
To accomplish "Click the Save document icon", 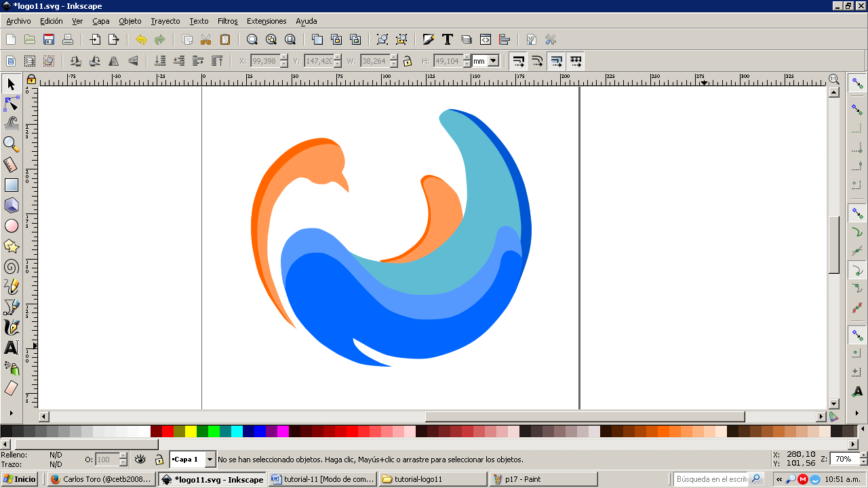I will pos(49,39).
